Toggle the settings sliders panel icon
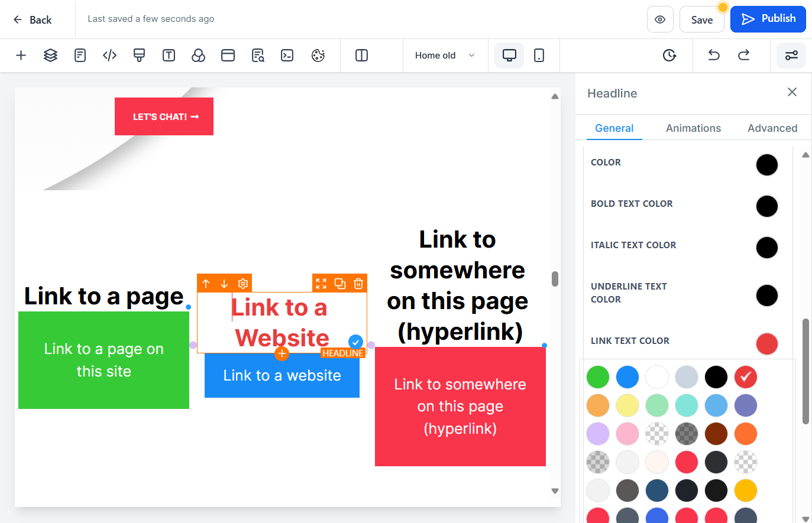812x523 pixels. (791, 56)
